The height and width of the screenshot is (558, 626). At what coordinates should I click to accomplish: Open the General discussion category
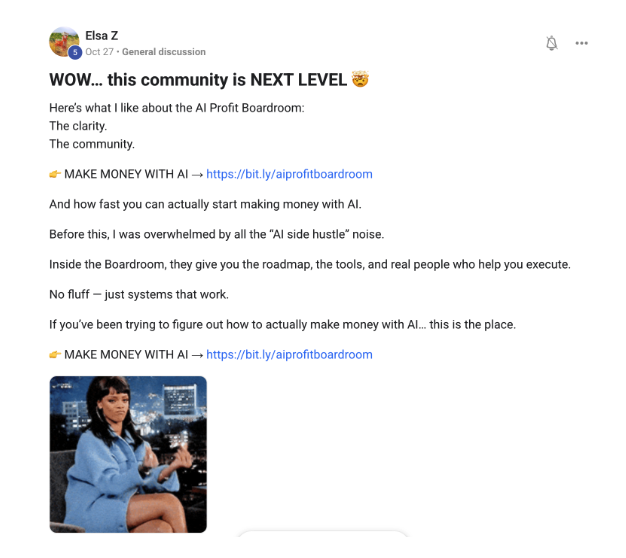pyautogui.click(x=164, y=52)
